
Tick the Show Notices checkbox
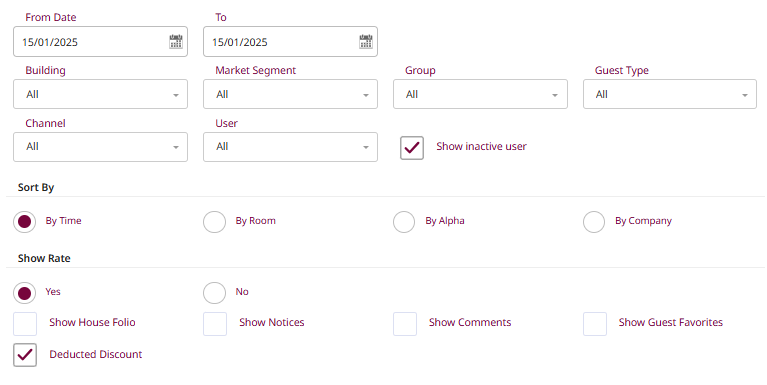215,324
